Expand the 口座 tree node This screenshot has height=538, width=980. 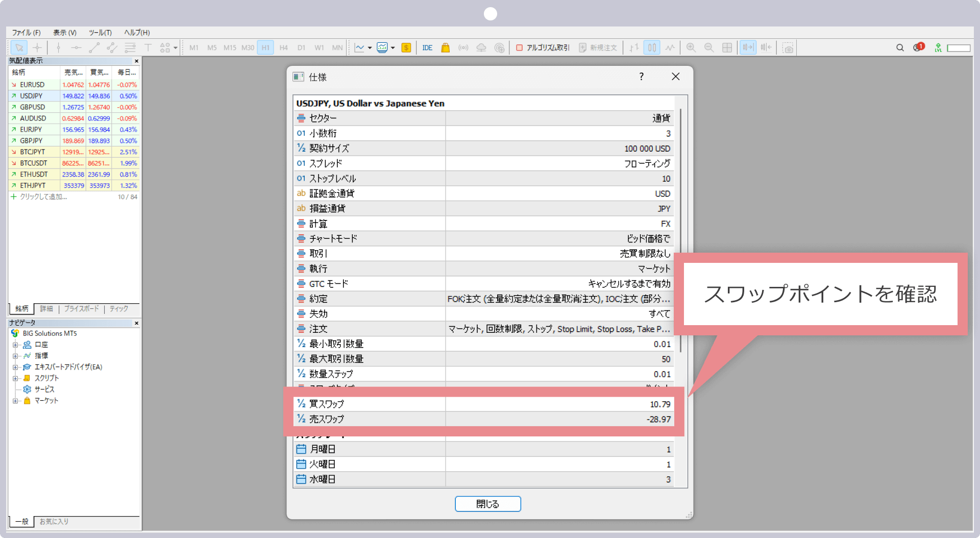pyautogui.click(x=15, y=345)
